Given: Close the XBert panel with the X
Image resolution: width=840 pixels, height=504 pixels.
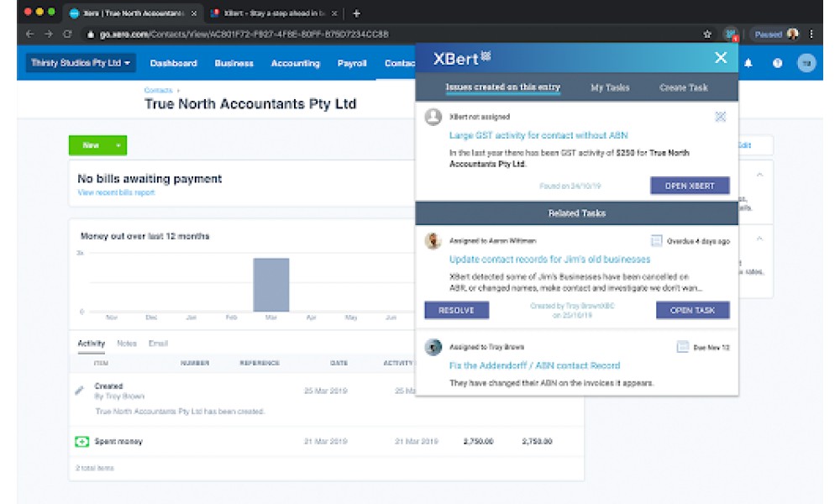Looking at the screenshot, I should coord(721,58).
